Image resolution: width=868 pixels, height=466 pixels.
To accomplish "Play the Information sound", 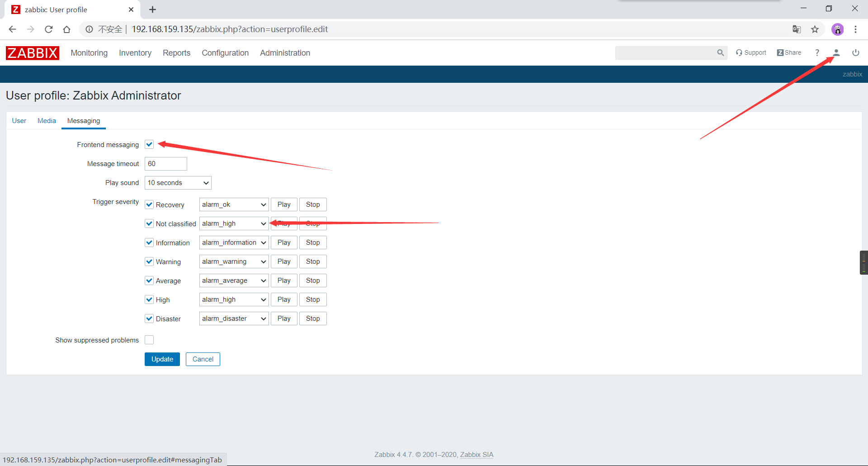I will click(284, 243).
